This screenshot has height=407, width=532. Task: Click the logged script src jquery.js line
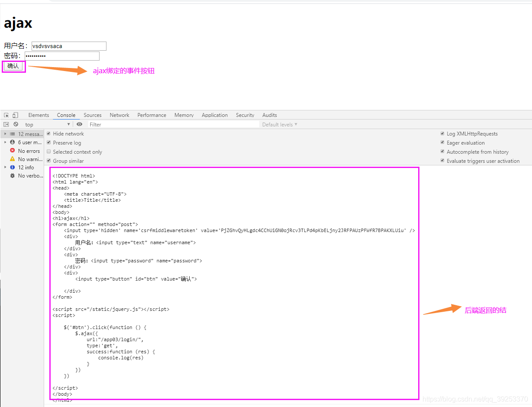[111, 310]
